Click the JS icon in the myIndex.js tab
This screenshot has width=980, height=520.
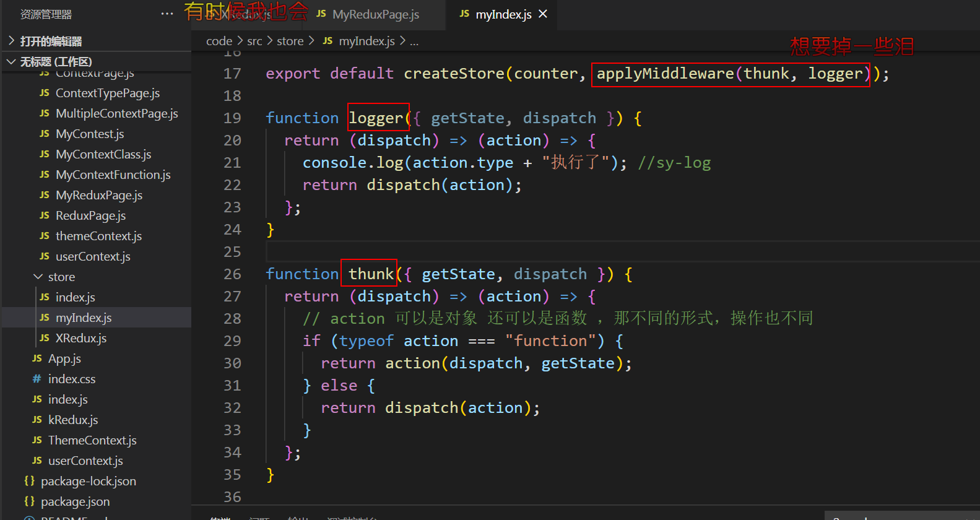pos(464,14)
